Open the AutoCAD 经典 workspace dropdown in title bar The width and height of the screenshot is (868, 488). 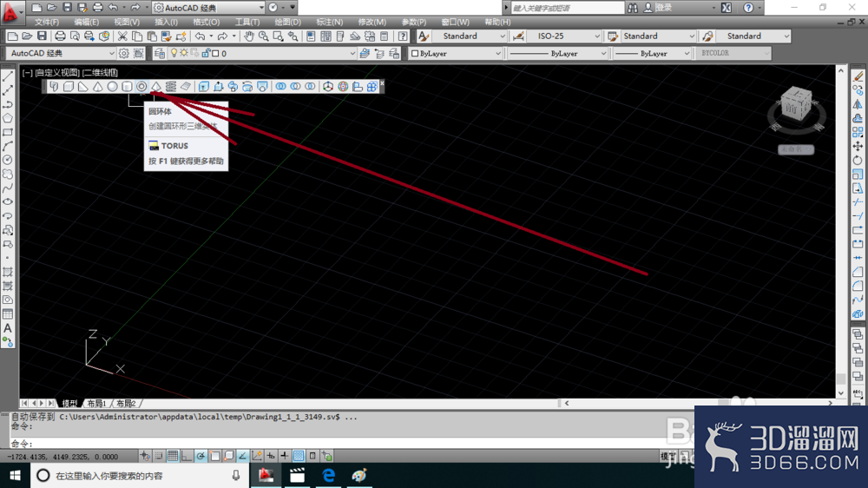pos(208,8)
